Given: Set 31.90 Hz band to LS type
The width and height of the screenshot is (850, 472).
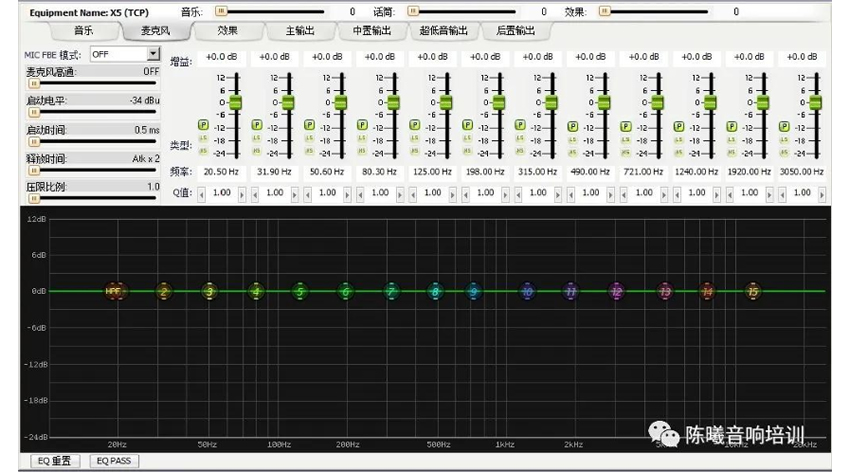Looking at the screenshot, I should [256, 139].
